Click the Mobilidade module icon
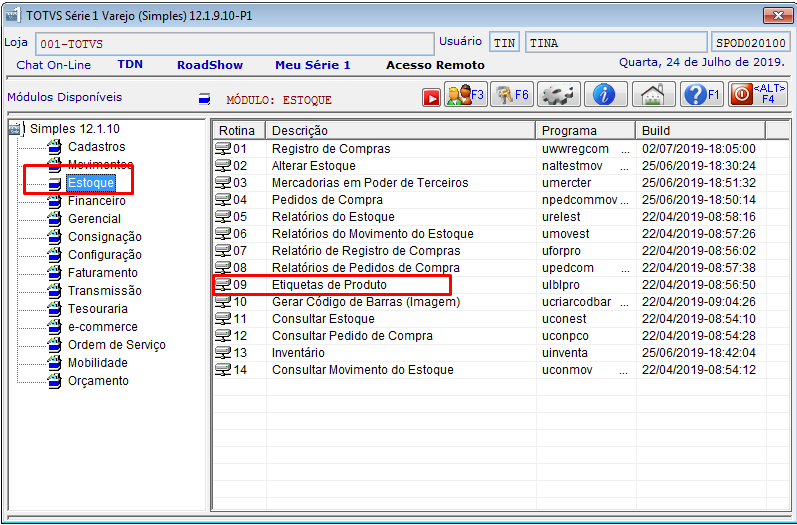Image resolution: width=797 pixels, height=525 pixels. tap(55, 363)
